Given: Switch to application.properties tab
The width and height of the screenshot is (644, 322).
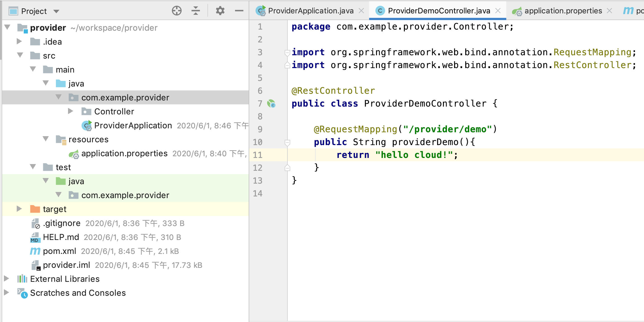Looking at the screenshot, I should pos(563,11).
